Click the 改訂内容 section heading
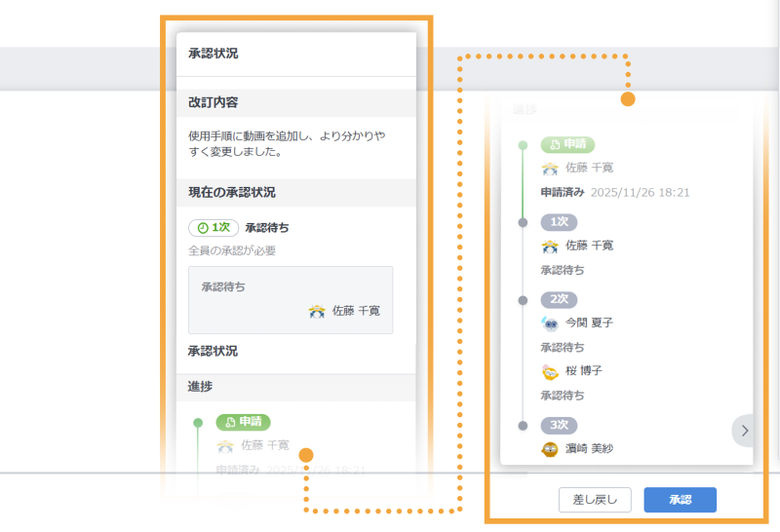The height and width of the screenshot is (532, 780). point(213,102)
